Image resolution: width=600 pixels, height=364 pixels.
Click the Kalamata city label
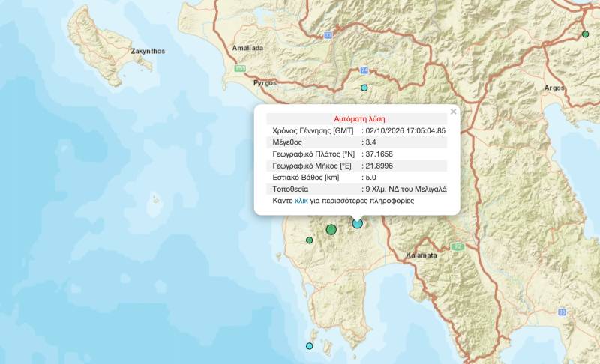tap(421, 255)
